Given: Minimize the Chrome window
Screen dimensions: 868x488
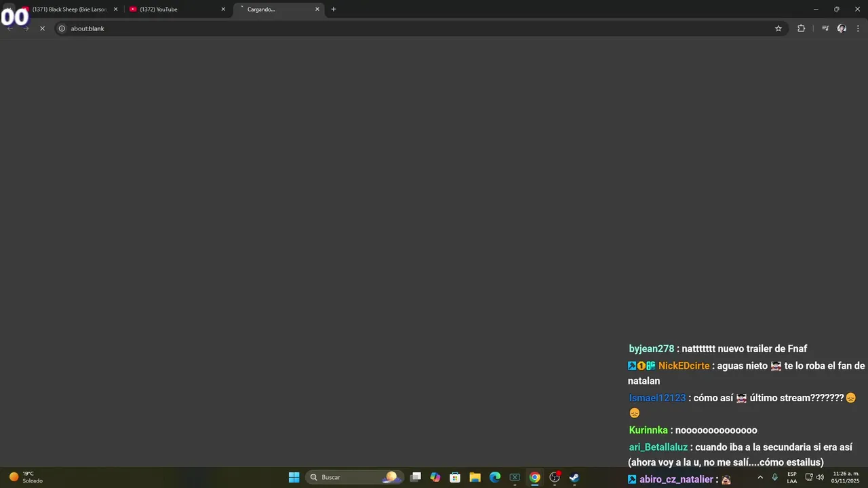Looking at the screenshot, I should (x=816, y=9).
